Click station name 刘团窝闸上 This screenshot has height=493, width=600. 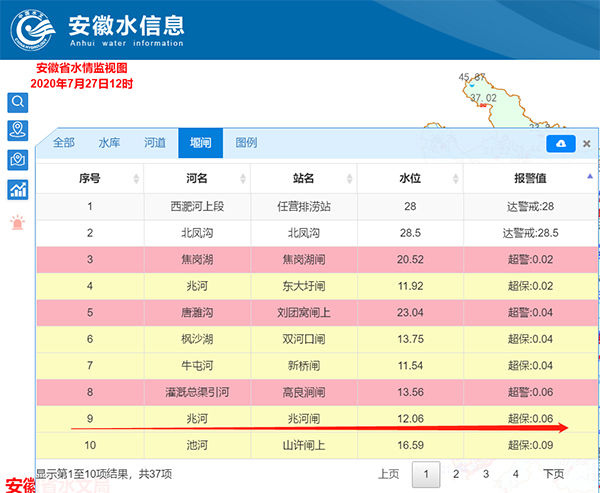click(x=304, y=313)
